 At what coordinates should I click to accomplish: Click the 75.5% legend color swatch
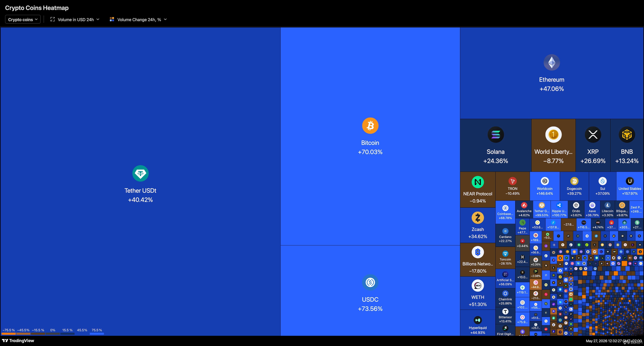click(97, 334)
